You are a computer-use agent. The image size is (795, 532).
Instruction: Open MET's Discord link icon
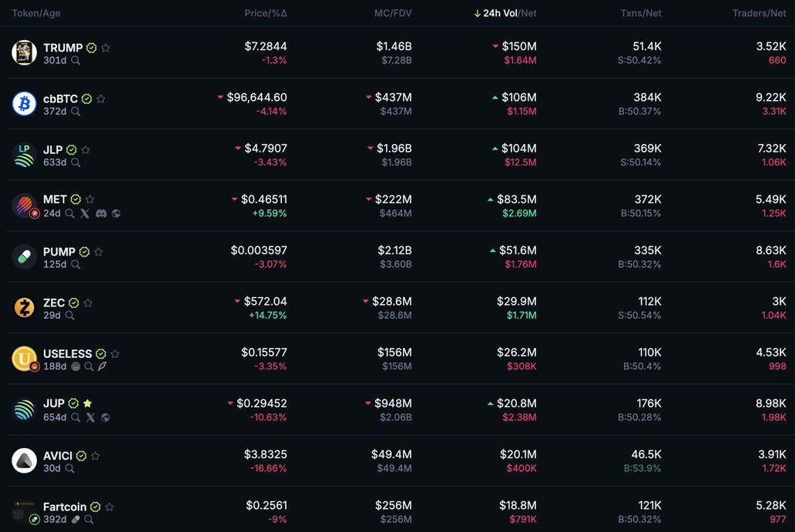click(101, 213)
